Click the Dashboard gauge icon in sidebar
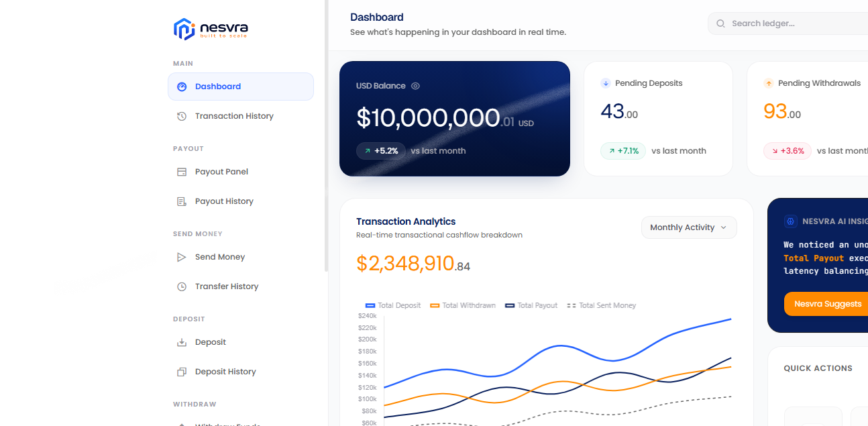868x426 pixels. click(x=182, y=87)
